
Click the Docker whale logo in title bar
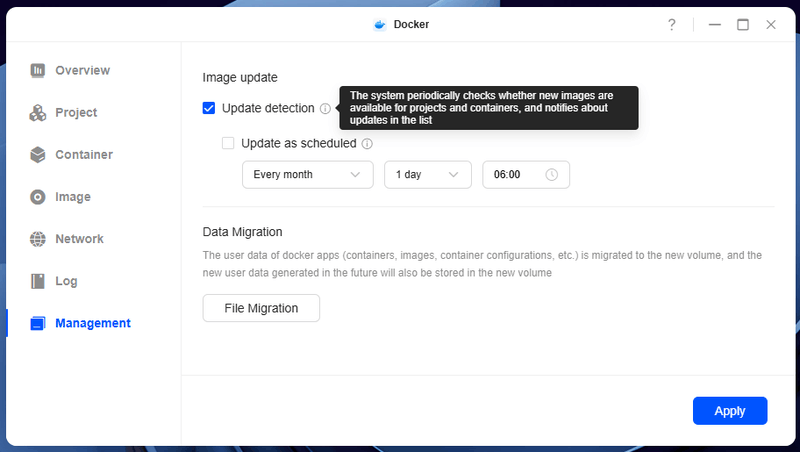click(379, 24)
